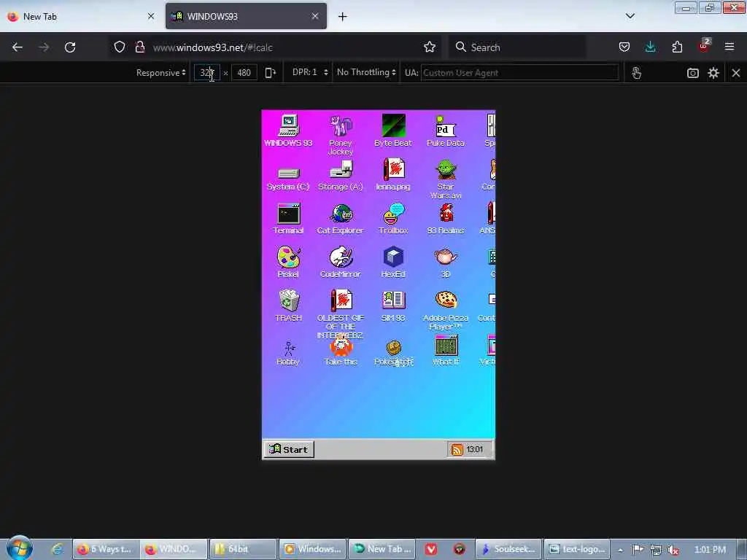Click the 1:01 PM system clock
Screen dimensions: 747x560
click(710, 550)
